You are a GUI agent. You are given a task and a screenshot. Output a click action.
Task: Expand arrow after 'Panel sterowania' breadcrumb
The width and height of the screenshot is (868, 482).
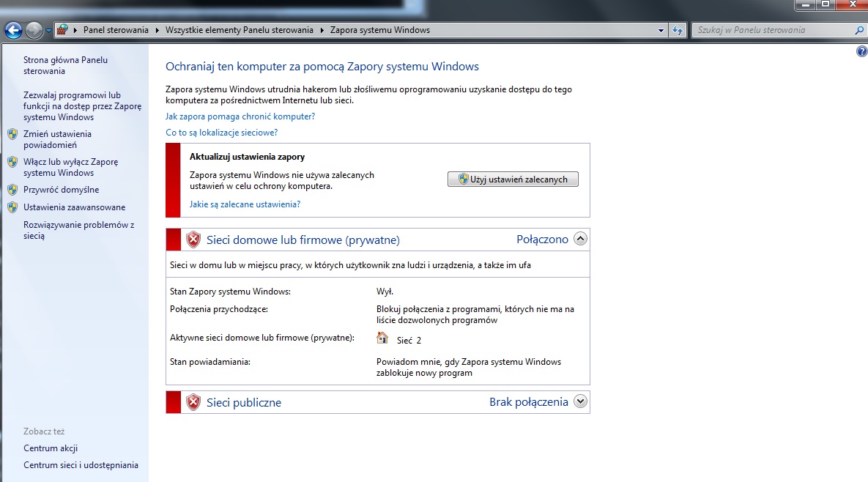157,30
